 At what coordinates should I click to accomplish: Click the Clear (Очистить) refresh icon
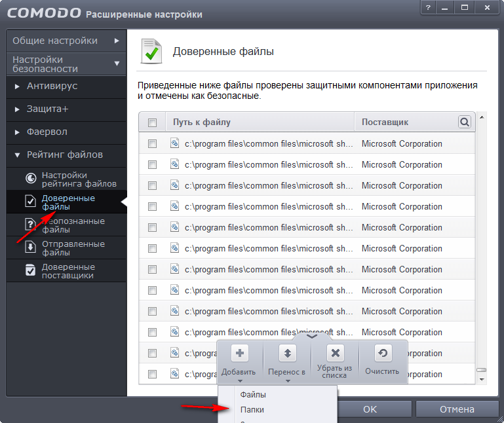point(383,354)
